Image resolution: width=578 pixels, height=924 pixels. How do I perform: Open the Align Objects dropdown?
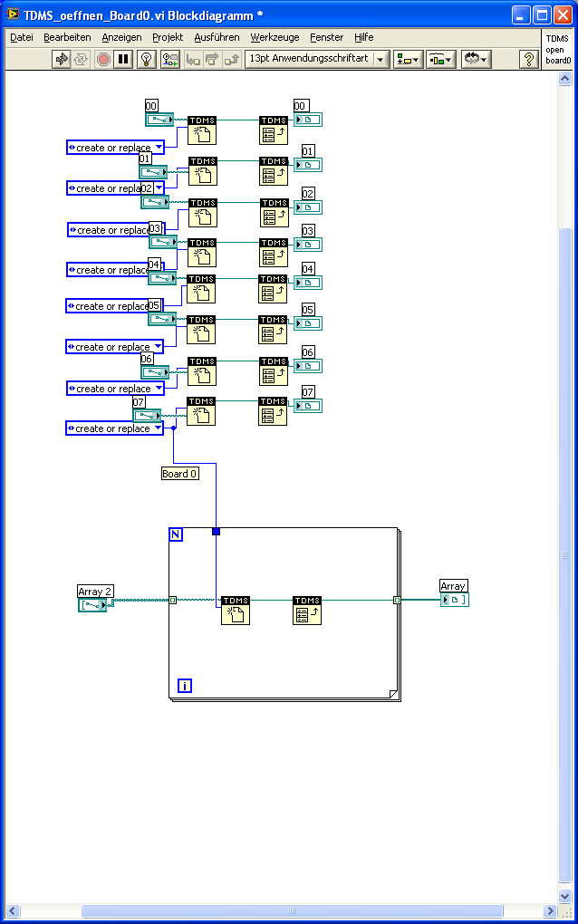(x=408, y=59)
